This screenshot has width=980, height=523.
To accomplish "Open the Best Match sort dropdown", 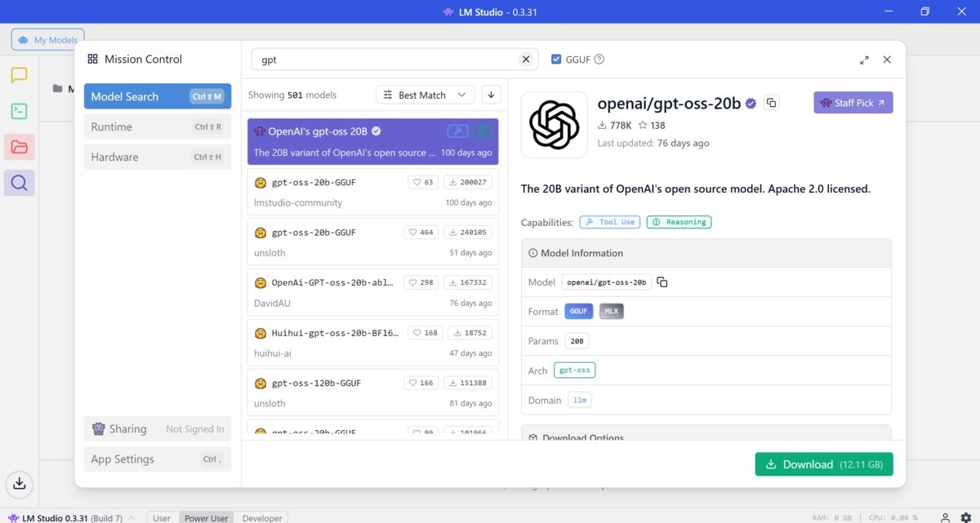I will coord(425,95).
